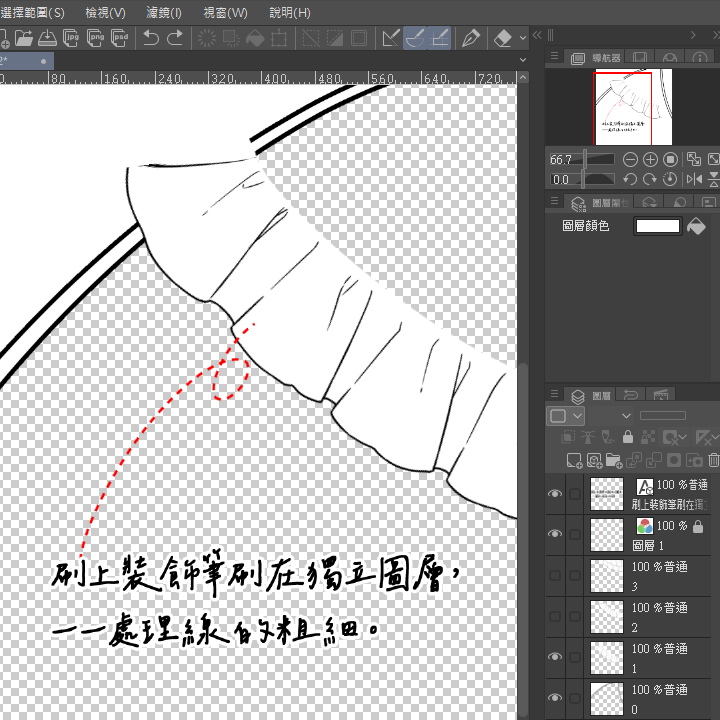
Task: Fit canvas to navigator window
Action: [693, 160]
